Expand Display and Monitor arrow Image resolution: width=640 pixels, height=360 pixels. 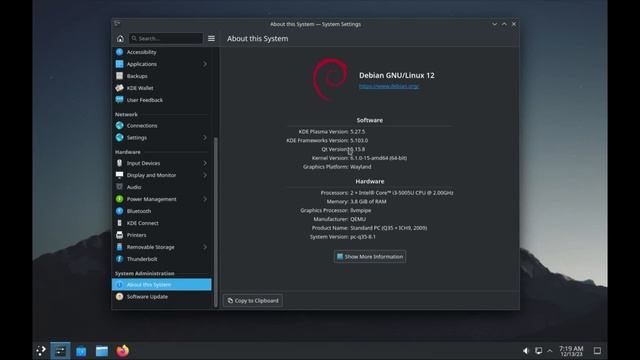pos(205,175)
